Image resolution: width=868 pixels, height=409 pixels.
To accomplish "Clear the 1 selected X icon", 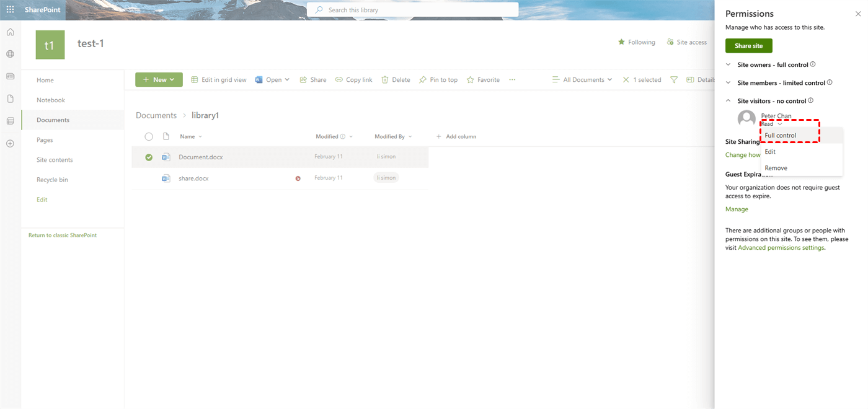I will (626, 80).
